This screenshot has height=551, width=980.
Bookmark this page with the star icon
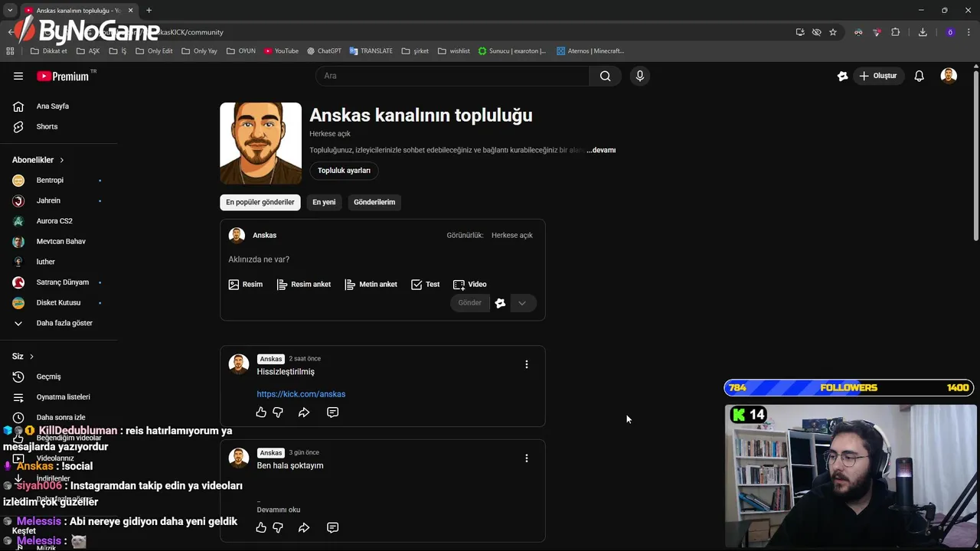[x=833, y=32]
